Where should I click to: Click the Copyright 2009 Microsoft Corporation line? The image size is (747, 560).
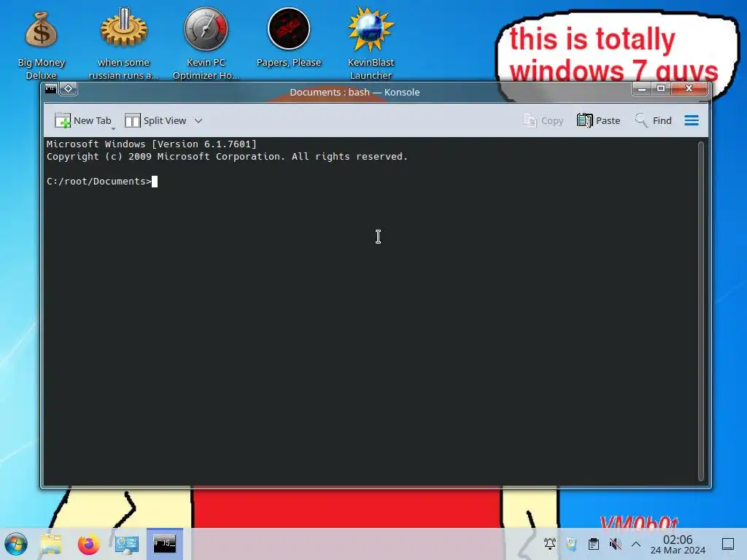(228, 156)
